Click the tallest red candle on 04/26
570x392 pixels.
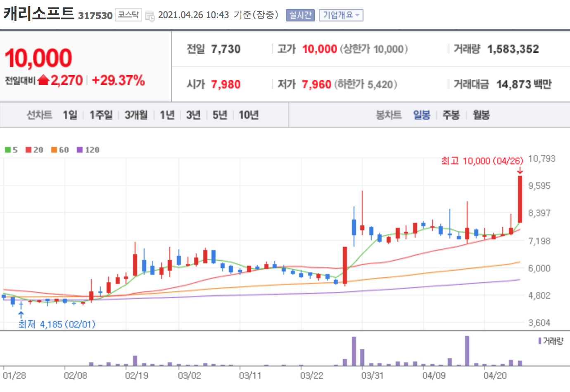(520, 199)
